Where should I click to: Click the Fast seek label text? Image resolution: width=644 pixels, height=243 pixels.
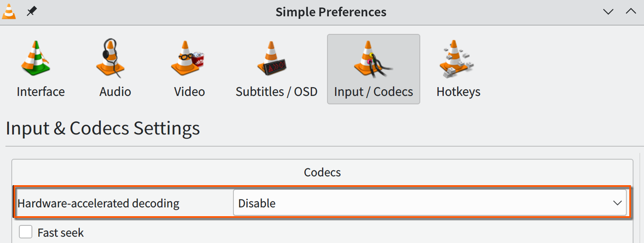(x=61, y=233)
